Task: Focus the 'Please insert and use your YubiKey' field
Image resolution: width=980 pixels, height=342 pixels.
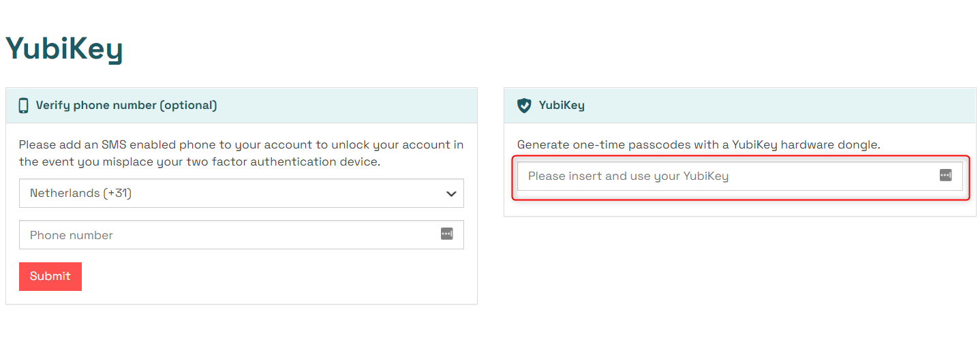Action: pyautogui.click(x=740, y=176)
